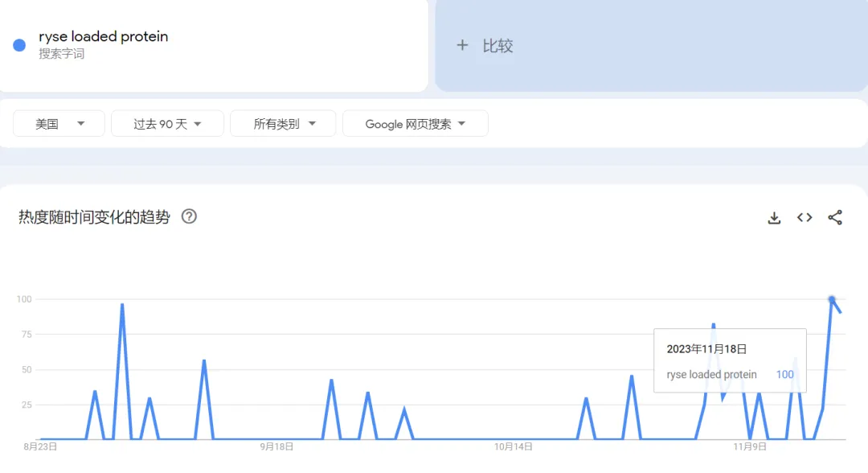Viewport: 868px width, 473px height.
Task: Edit the ryse loaded protein search term
Action: click(104, 36)
